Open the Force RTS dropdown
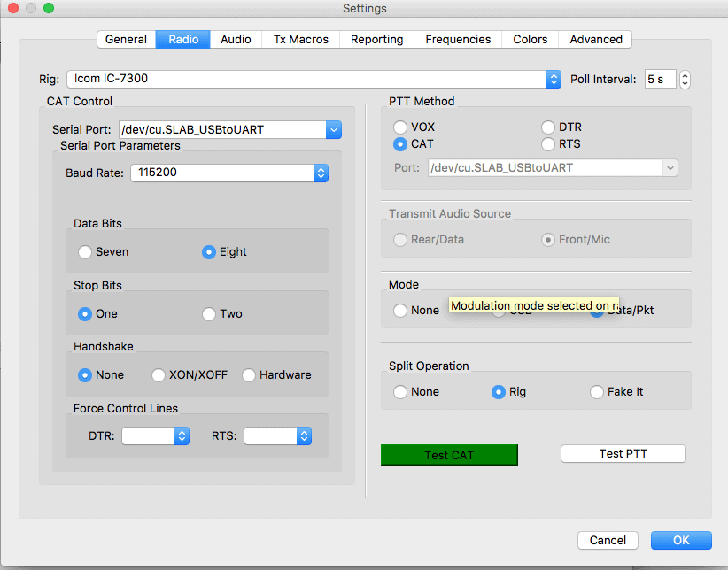Image resolution: width=728 pixels, height=570 pixels. click(x=304, y=435)
